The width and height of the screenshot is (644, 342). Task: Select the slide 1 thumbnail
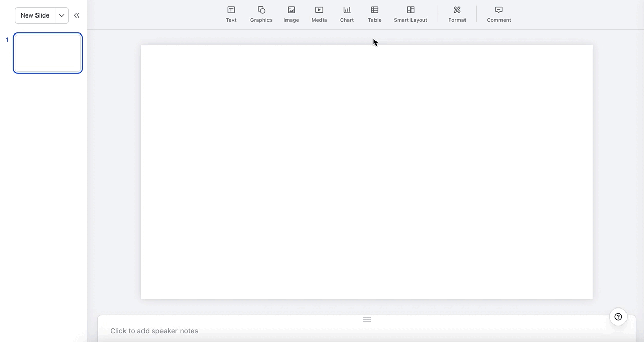click(48, 53)
